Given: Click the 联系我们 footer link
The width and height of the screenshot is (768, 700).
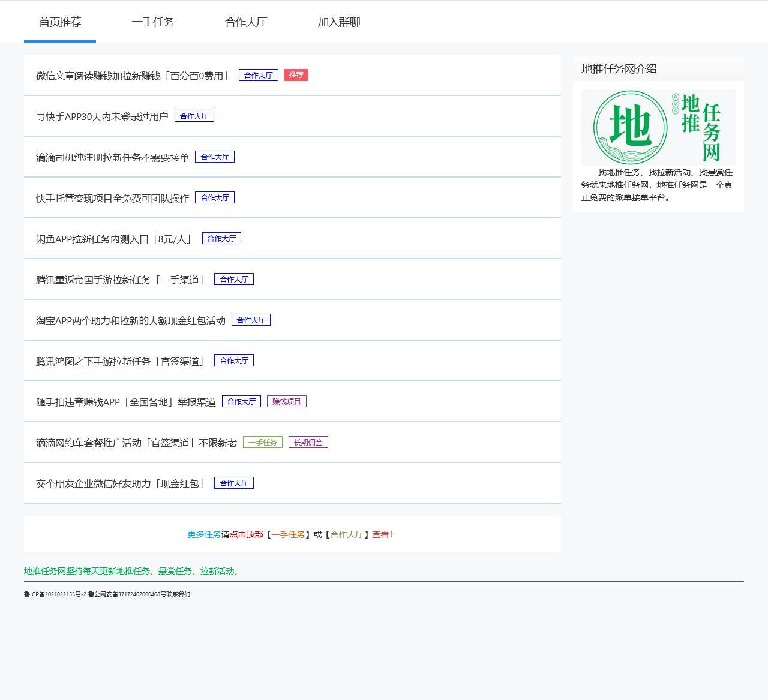Looking at the screenshot, I should pyautogui.click(x=178, y=594).
